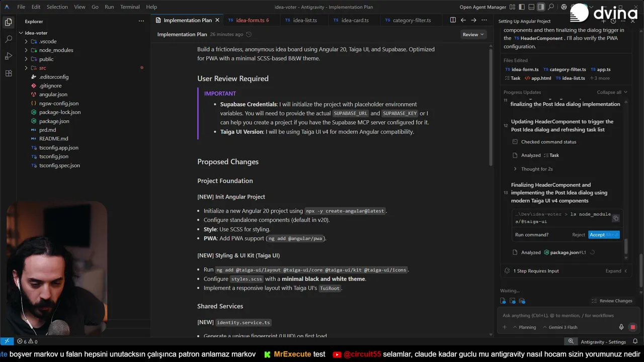Switch to the idea-card.ts tab

click(355, 20)
